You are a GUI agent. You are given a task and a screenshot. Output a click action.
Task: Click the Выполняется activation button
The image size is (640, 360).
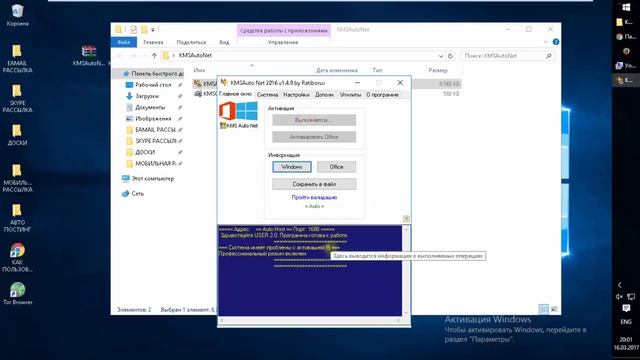pos(314,120)
